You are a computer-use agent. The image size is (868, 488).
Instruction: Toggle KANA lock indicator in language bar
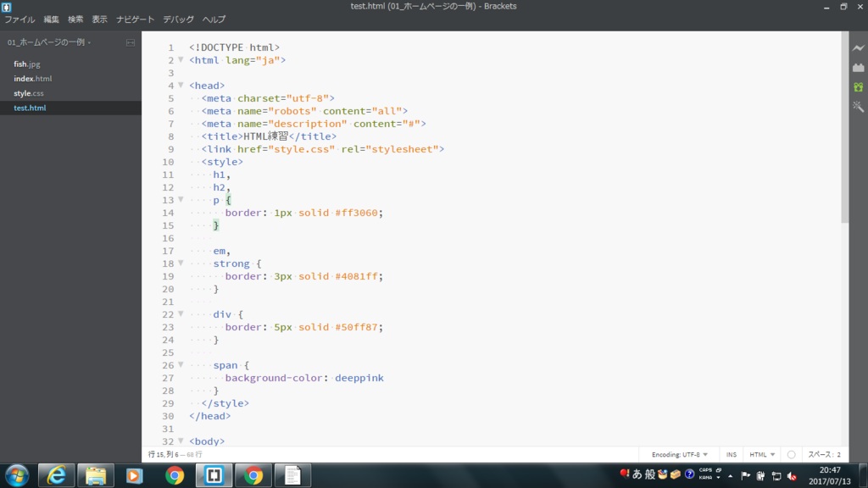[705, 478]
